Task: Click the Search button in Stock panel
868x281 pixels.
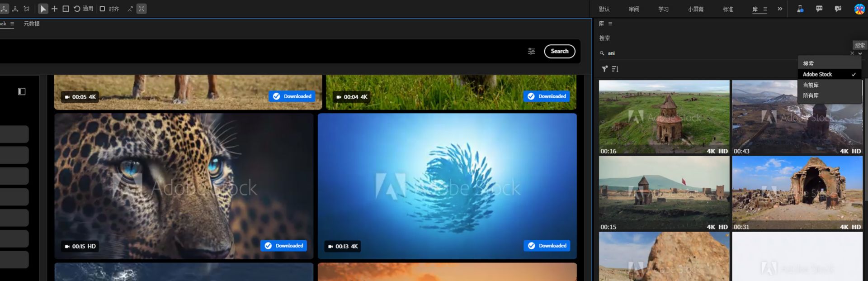Action: [x=560, y=51]
